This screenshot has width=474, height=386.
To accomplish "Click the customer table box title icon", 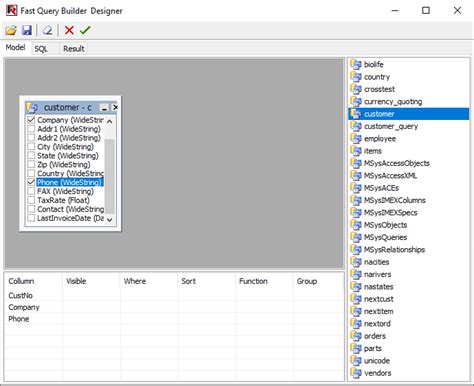I will (x=32, y=107).
